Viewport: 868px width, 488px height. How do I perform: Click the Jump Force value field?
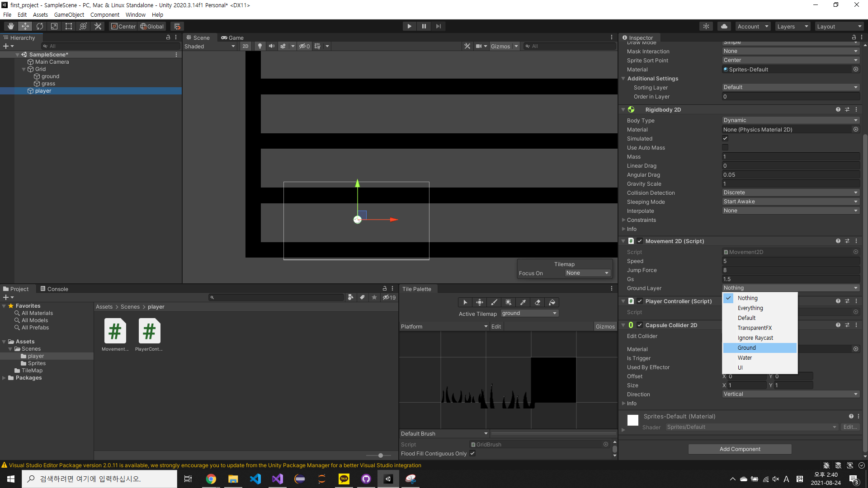click(791, 270)
